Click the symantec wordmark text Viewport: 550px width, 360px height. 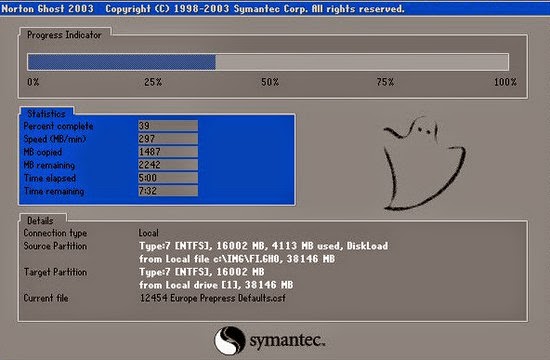(x=287, y=341)
